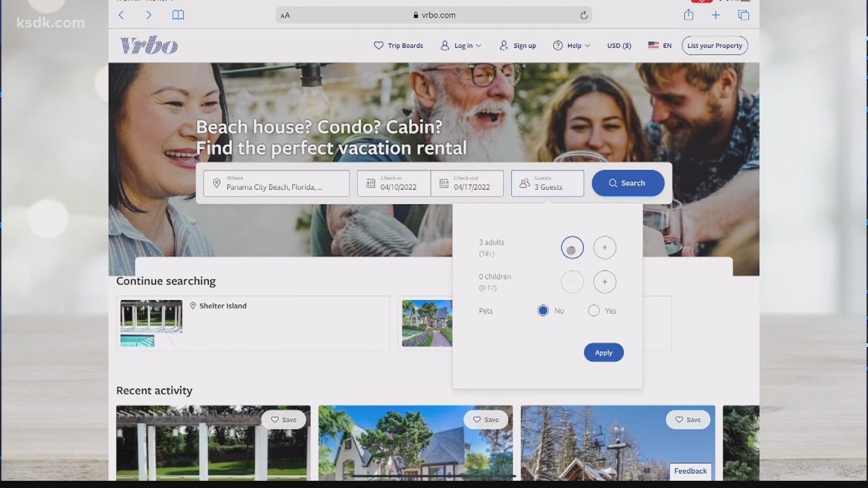Image resolution: width=868 pixels, height=488 pixels.
Task: Tap the AA reader text-size control
Action: pos(285,16)
